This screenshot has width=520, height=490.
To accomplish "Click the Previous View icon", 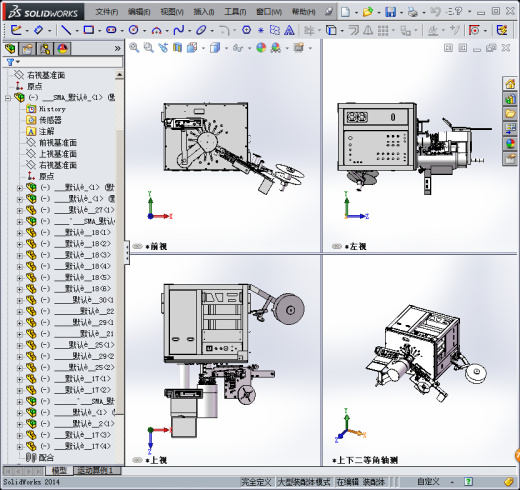I will click(163, 48).
